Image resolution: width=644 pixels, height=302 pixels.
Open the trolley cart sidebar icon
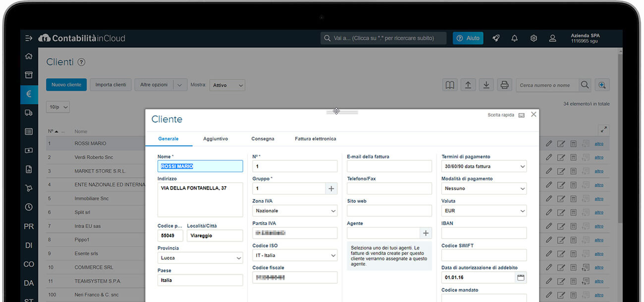[29, 188]
